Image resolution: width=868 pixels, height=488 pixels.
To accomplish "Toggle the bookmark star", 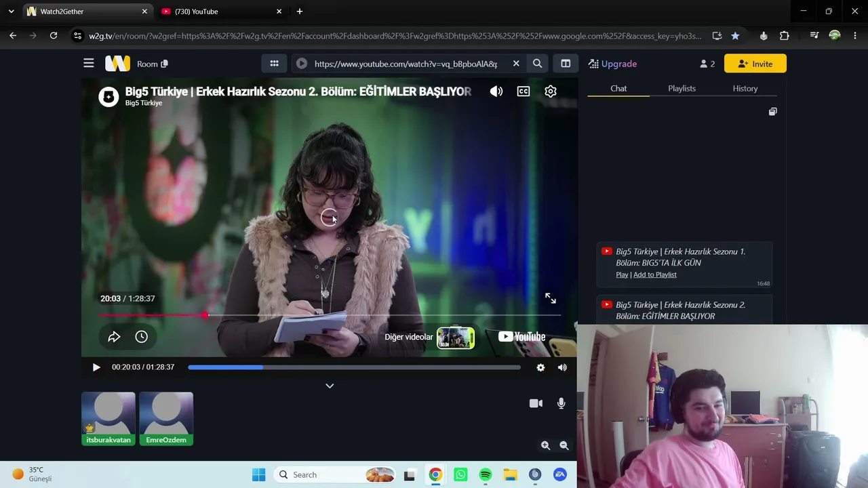I will click(735, 36).
